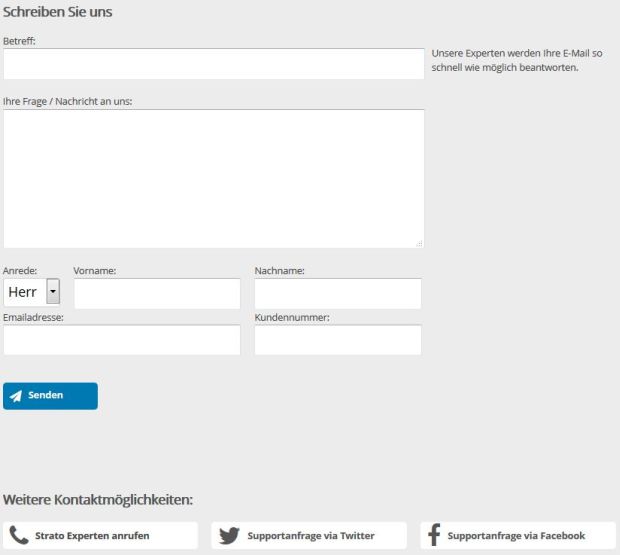Select the Kundennummer input field

pos(337,340)
